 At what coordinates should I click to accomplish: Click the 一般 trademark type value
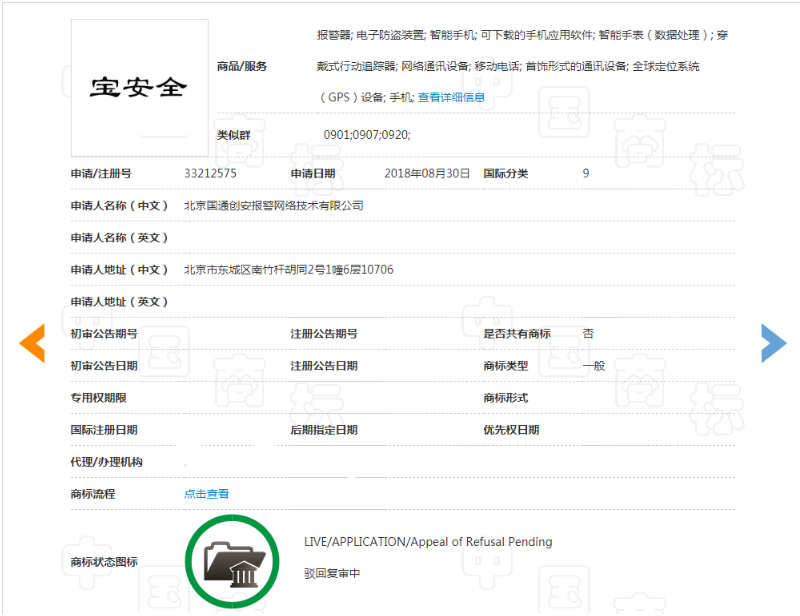[x=594, y=366]
